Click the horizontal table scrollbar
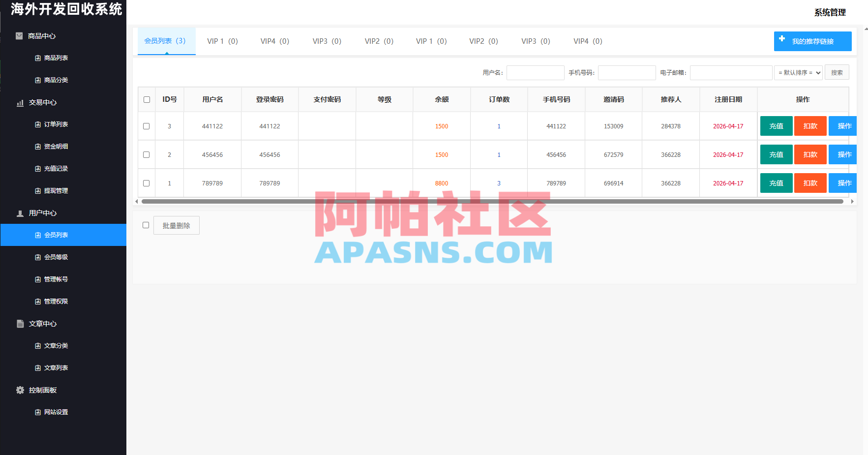The width and height of the screenshot is (868, 455). [x=492, y=201]
